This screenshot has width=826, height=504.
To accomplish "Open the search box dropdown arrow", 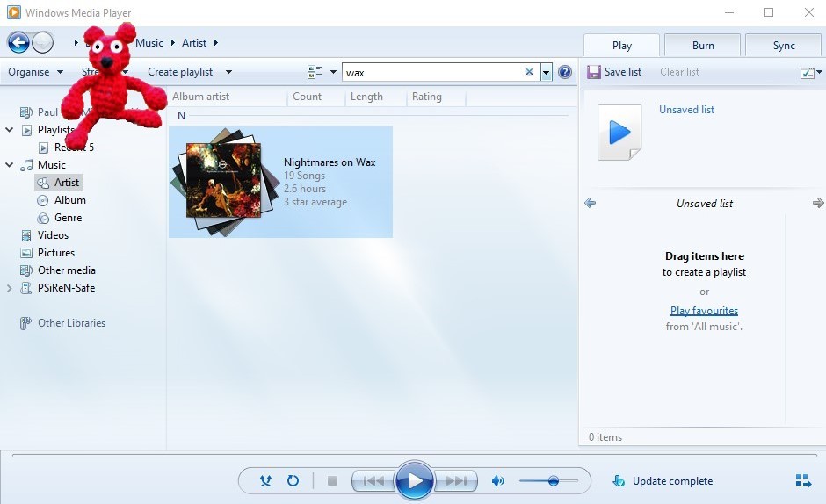I will tap(547, 73).
